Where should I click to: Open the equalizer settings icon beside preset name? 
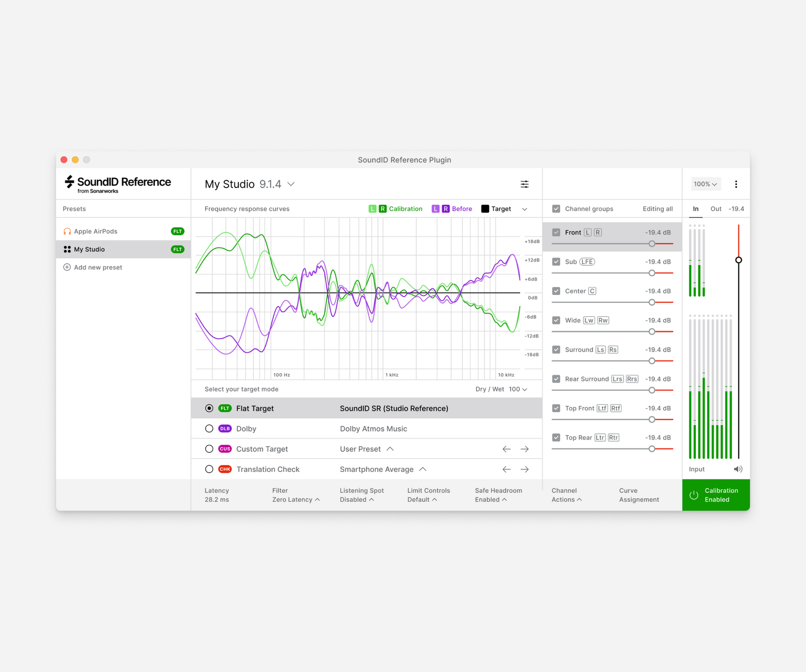524,184
